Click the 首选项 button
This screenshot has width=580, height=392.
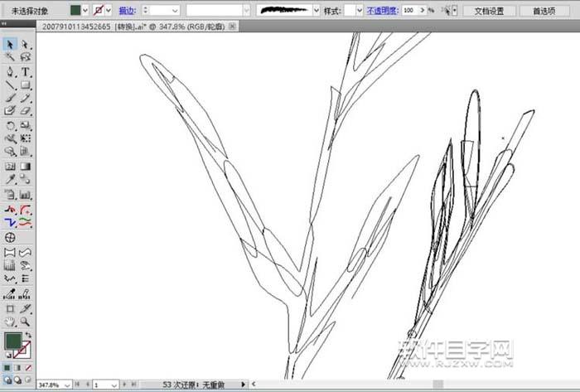544,11
